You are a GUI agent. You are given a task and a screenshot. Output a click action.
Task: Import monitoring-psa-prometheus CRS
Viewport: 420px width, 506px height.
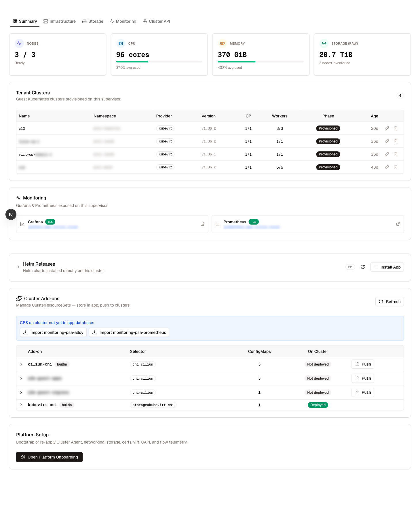click(x=129, y=332)
